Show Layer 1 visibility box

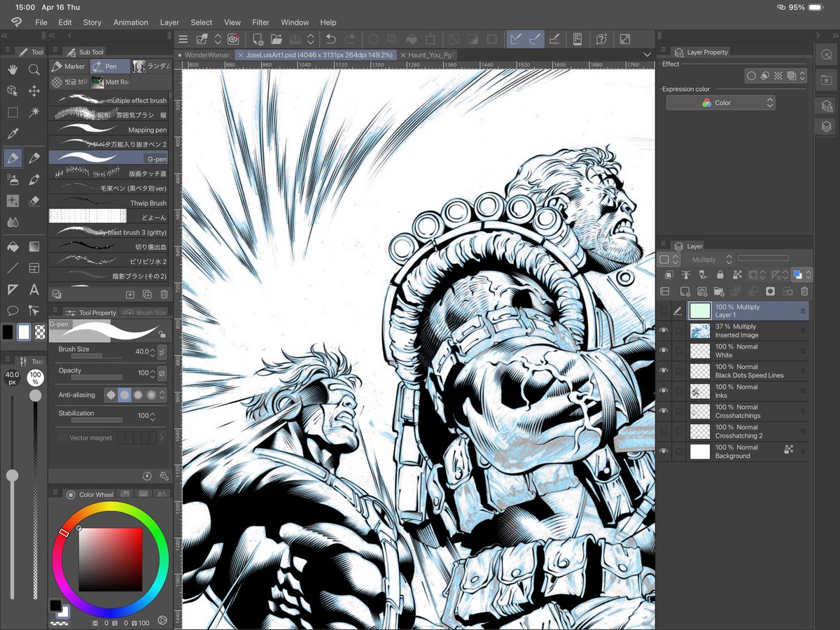pos(664,311)
